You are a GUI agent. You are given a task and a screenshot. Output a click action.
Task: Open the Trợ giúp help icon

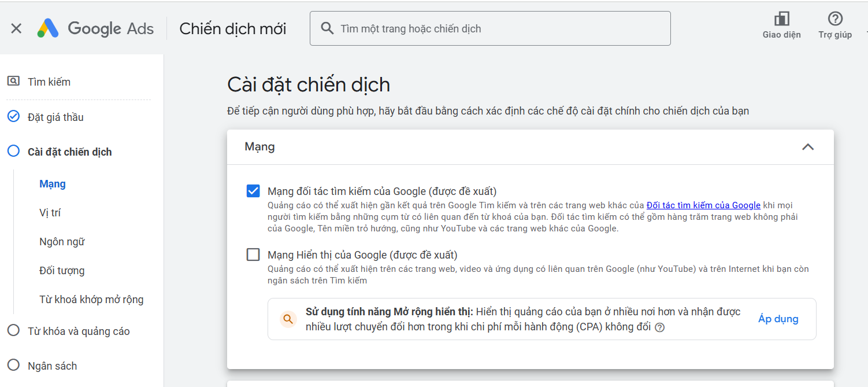pos(835,19)
